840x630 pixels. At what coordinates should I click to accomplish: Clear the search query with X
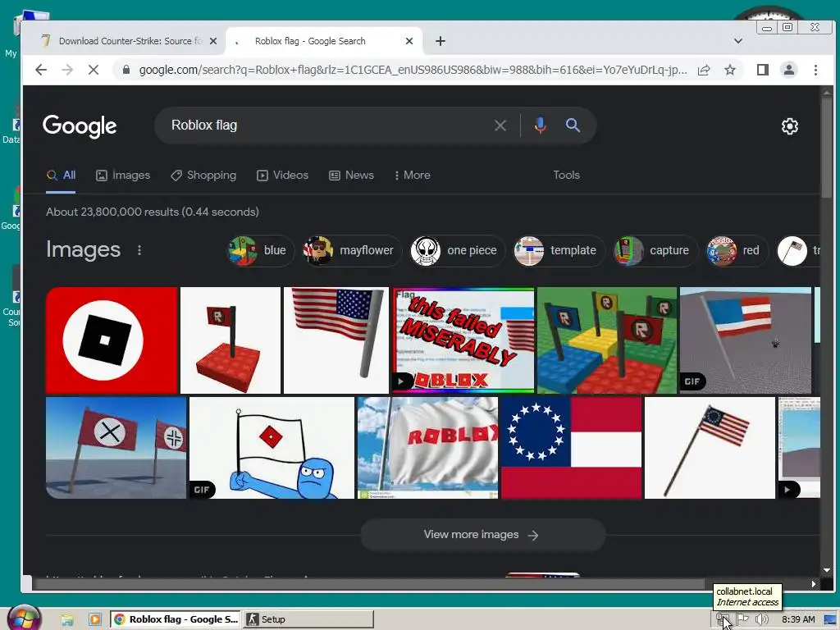500,126
